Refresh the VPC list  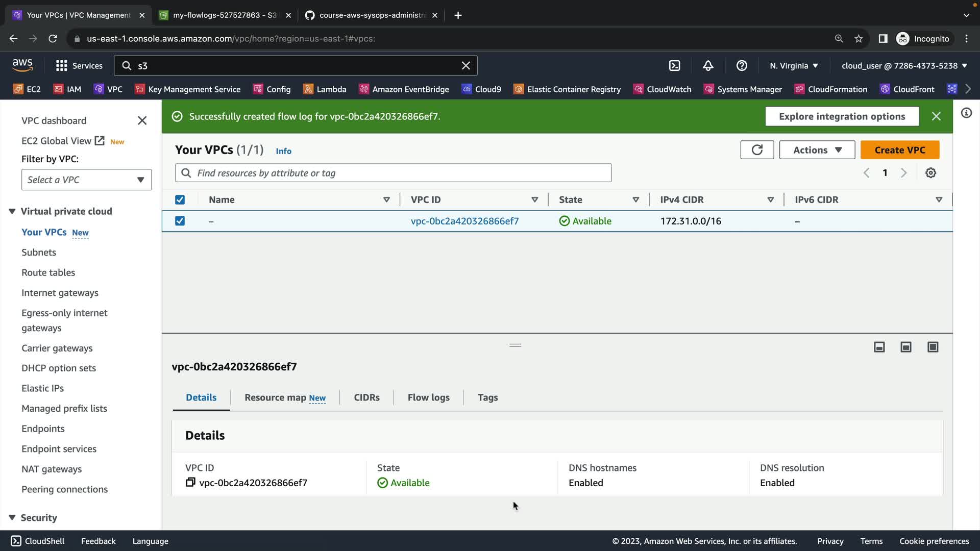pos(757,150)
